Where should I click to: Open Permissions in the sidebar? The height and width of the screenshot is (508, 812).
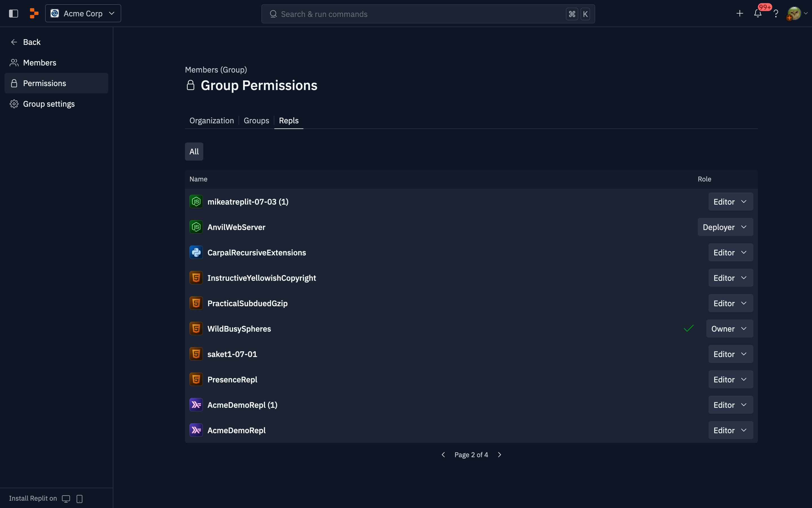[56, 83]
